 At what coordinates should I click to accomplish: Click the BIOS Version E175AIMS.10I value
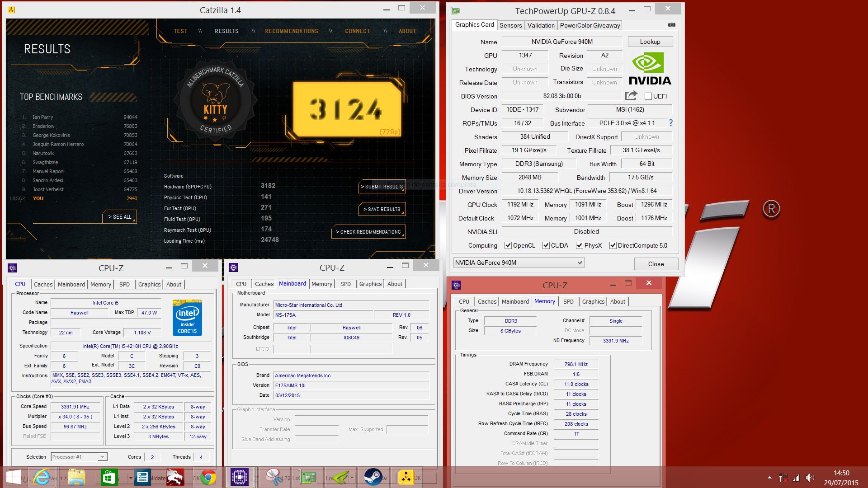click(x=352, y=385)
